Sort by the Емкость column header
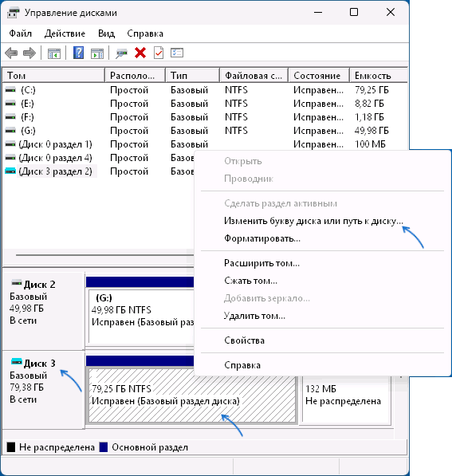 click(378, 75)
